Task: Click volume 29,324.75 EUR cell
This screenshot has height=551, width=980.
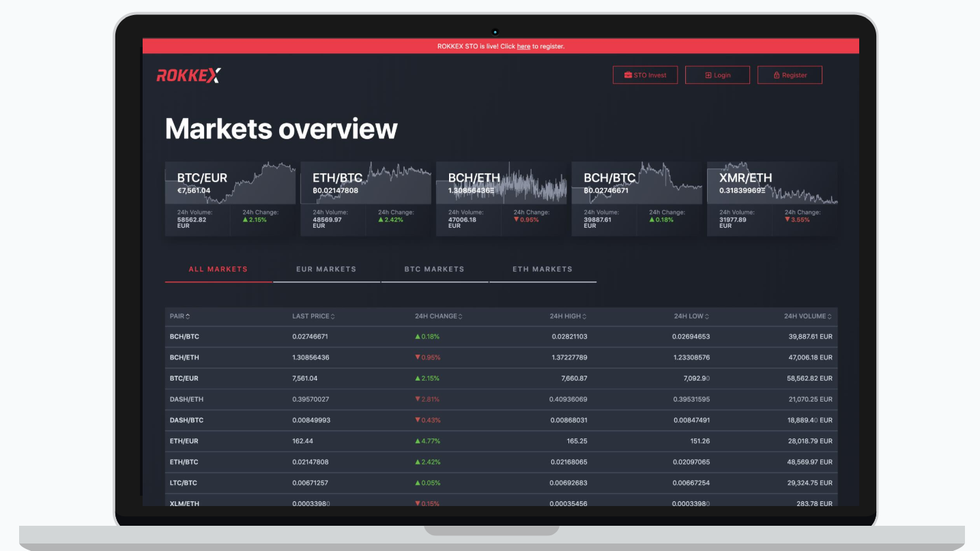Action: click(x=810, y=483)
